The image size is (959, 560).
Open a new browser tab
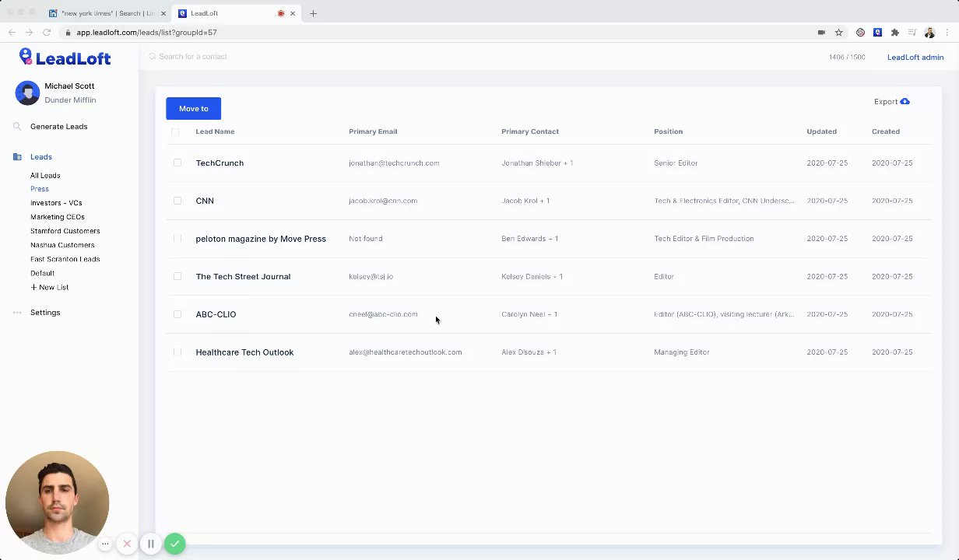coord(313,13)
